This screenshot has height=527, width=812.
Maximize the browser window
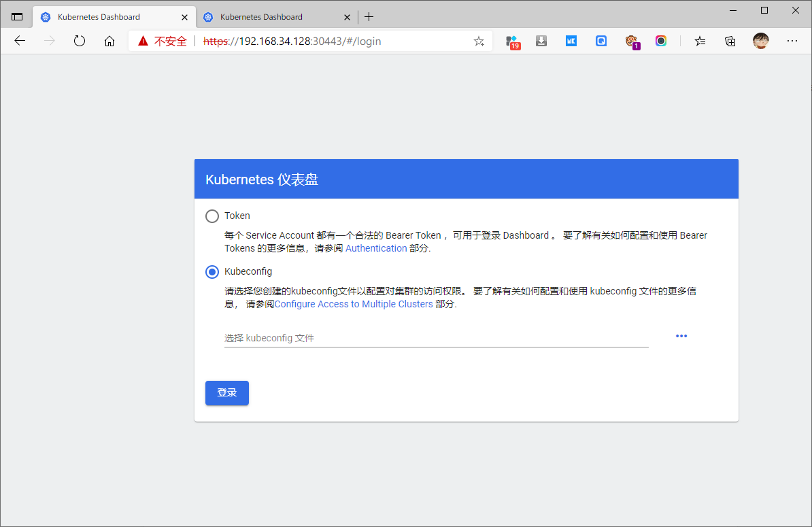764,10
